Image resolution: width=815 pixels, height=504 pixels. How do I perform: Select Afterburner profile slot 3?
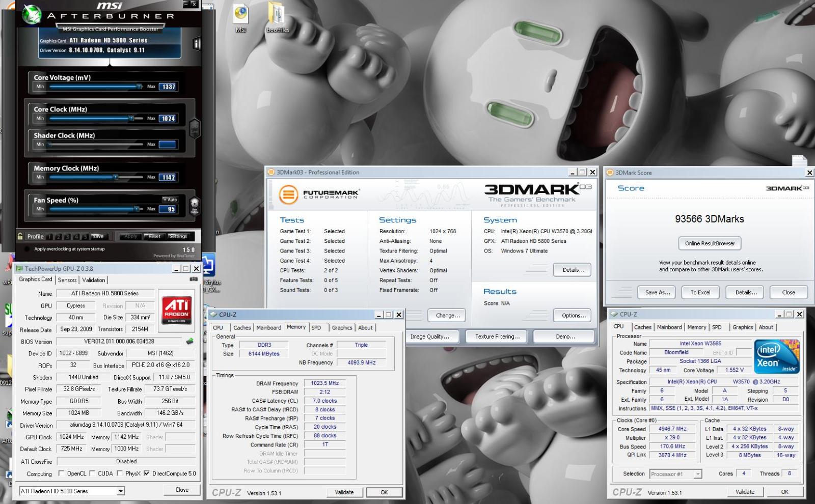pyautogui.click(x=67, y=237)
